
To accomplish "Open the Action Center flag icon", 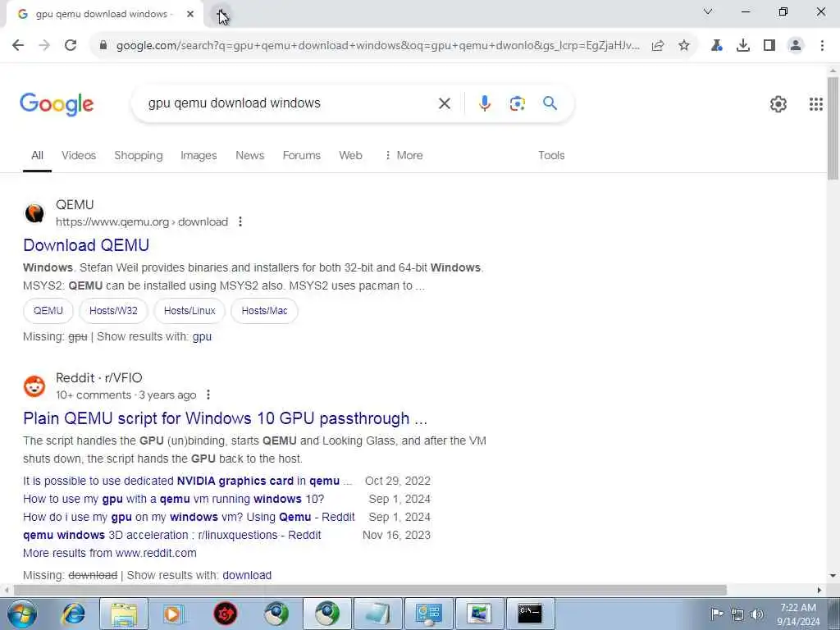I will pos(717,614).
